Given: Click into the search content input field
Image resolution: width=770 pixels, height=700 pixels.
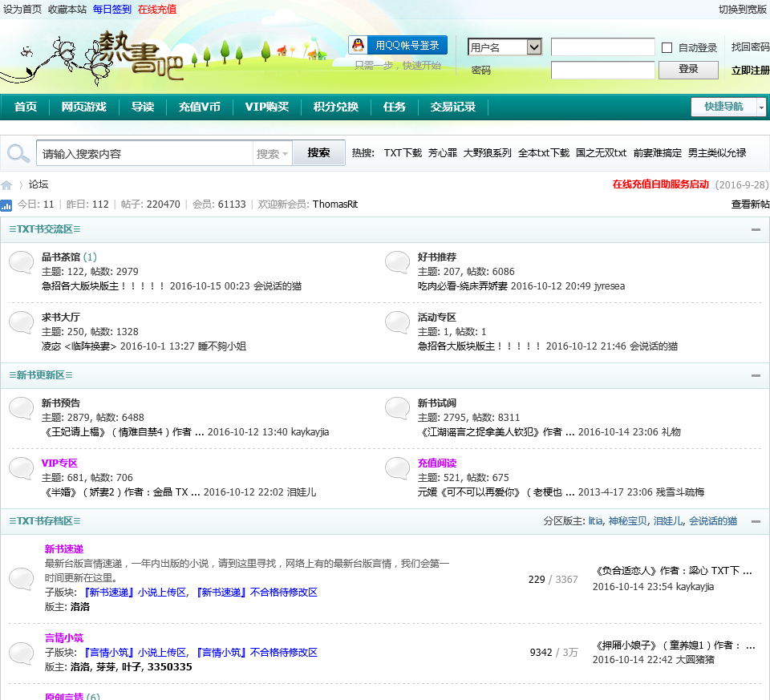Looking at the screenshot, I should (144, 153).
